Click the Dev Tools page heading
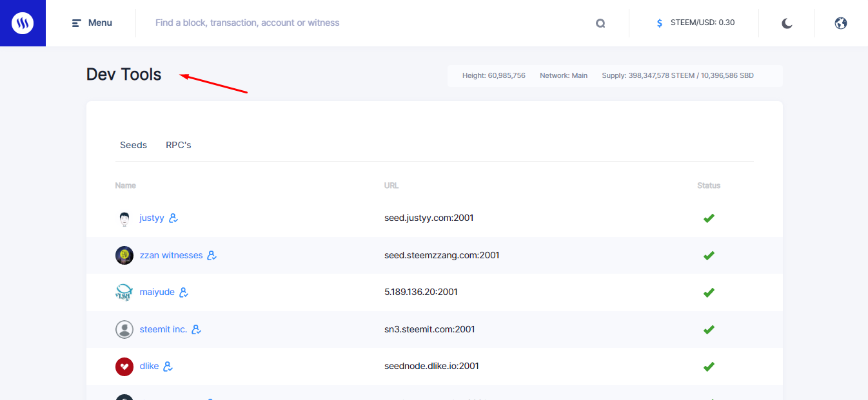The height and width of the screenshot is (400, 868). [124, 75]
